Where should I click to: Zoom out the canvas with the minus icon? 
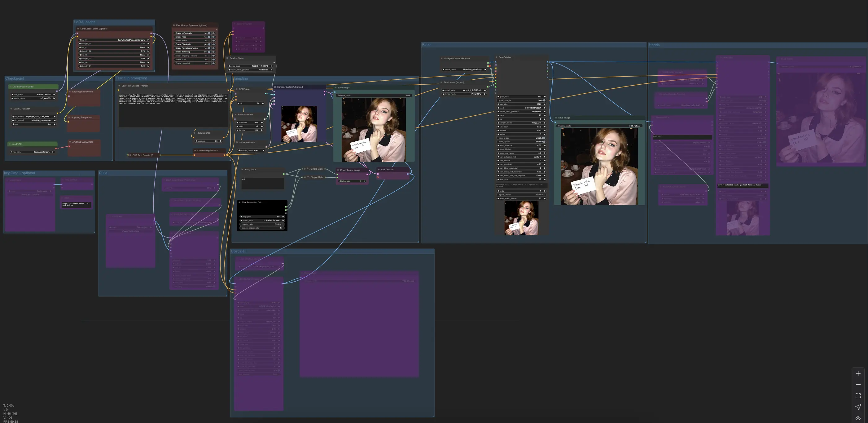tap(858, 385)
